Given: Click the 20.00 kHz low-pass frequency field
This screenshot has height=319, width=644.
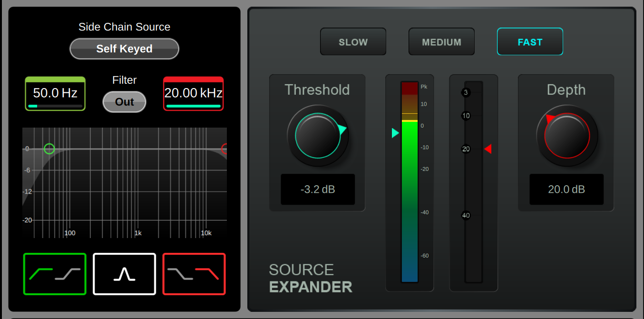Looking at the screenshot, I should tap(193, 93).
